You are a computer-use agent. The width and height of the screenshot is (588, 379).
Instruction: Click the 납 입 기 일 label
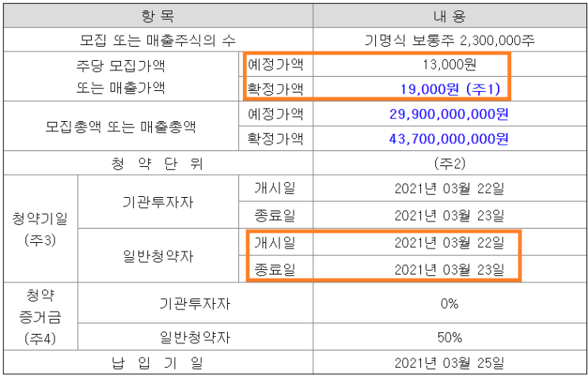(x=157, y=362)
